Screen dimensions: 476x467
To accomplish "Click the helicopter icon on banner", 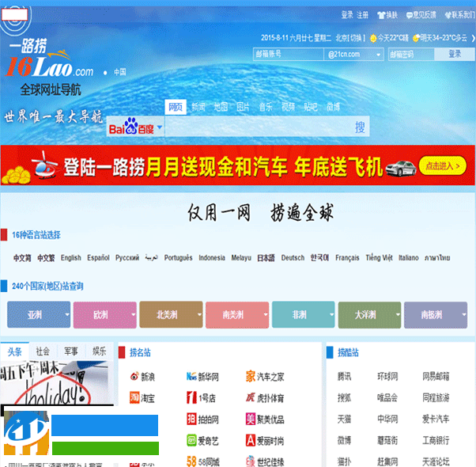I will (44, 165).
